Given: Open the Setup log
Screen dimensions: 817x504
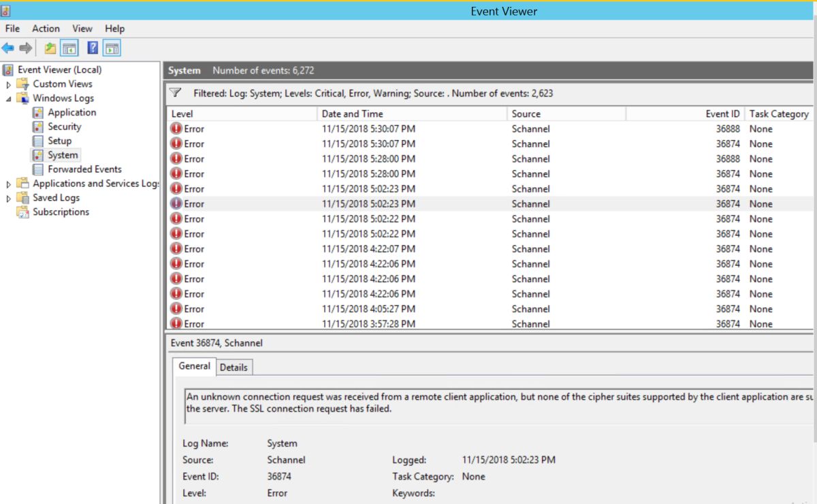Looking at the screenshot, I should coord(60,141).
